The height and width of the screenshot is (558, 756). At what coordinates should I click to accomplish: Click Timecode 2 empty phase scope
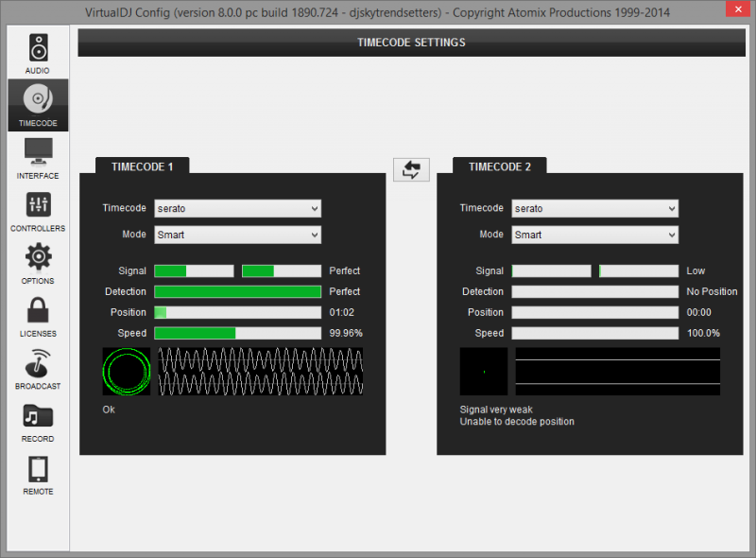click(x=484, y=372)
